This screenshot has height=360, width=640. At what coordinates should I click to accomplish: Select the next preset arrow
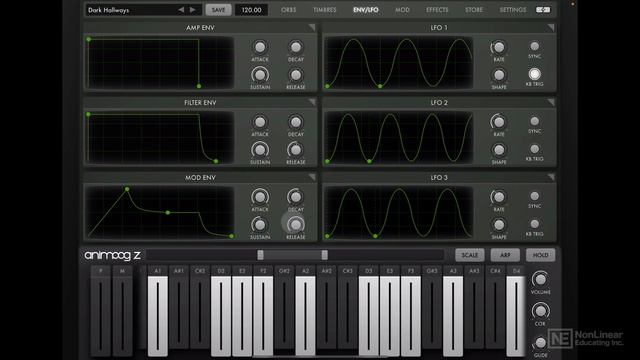click(x=192, y=10)
